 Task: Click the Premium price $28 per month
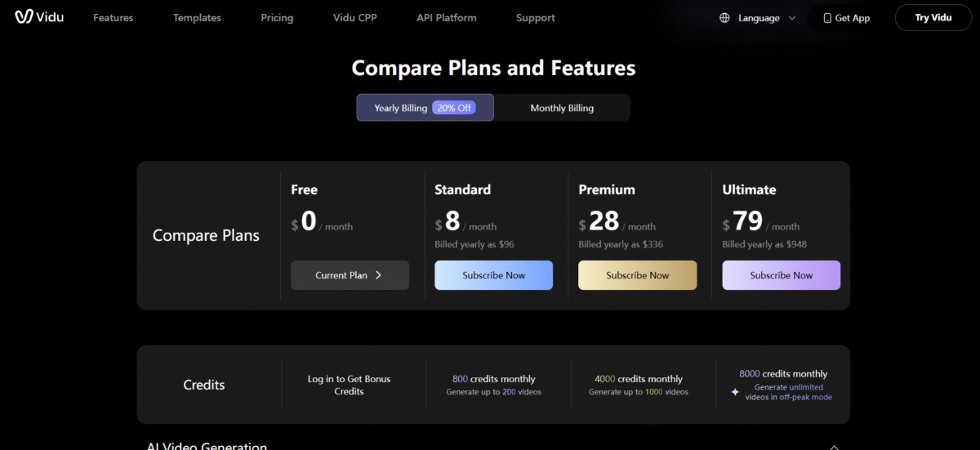[x=617, y=221]
